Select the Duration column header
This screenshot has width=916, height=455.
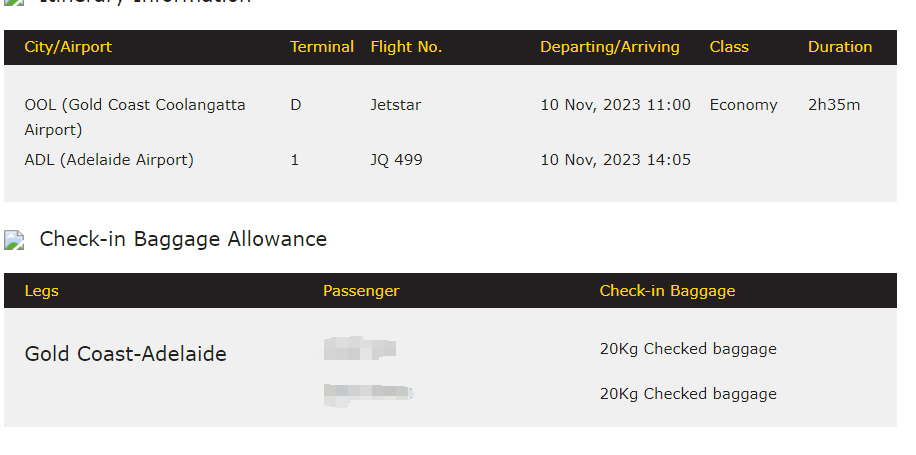click(839, 47)
